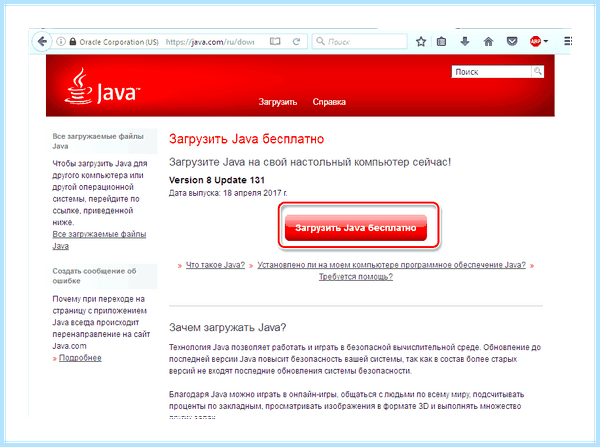Open the Справка menu item
600x447 pixels.
[329, 102]
